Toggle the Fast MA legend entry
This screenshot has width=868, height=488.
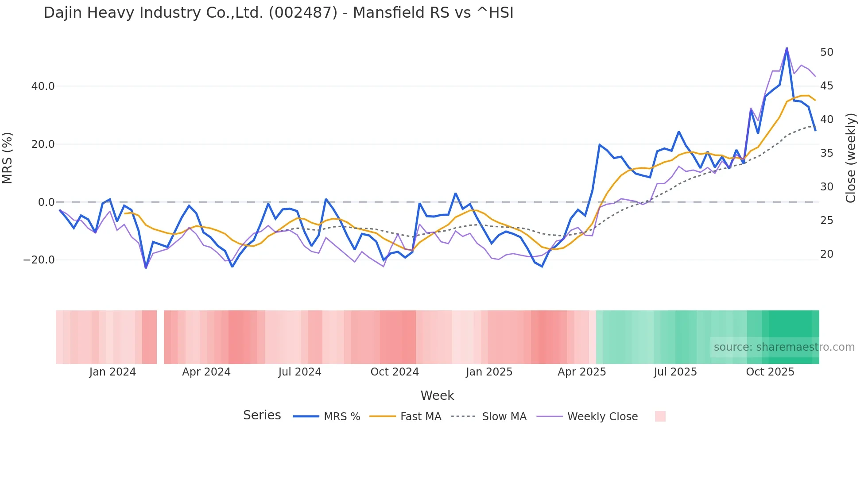point(406,417)
